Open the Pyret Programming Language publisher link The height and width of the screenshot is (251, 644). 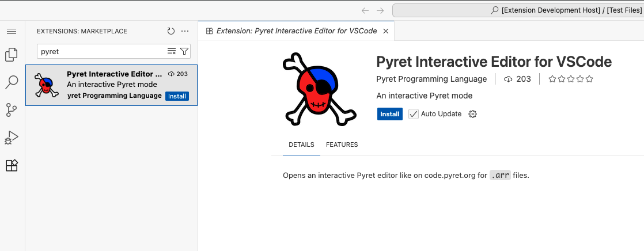[x=431, y=79]
